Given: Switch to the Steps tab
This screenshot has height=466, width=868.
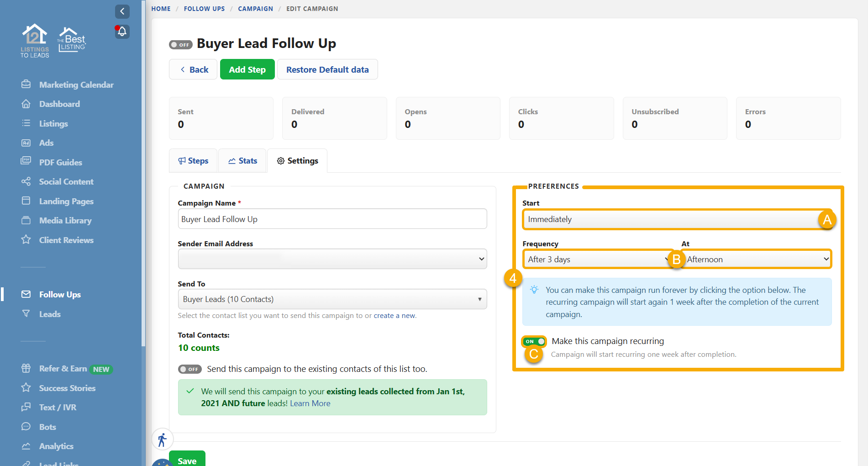Looking at the screenshot, I should coord(194,161).
